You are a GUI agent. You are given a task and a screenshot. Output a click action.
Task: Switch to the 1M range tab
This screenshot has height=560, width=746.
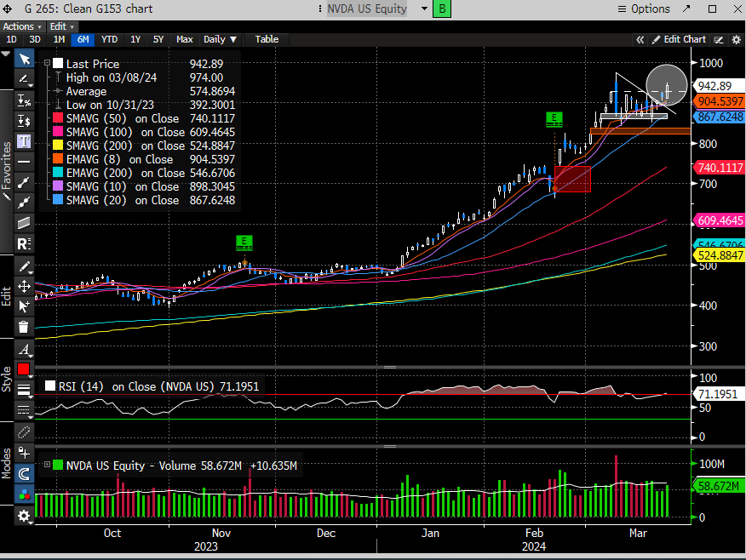(59, 39)
